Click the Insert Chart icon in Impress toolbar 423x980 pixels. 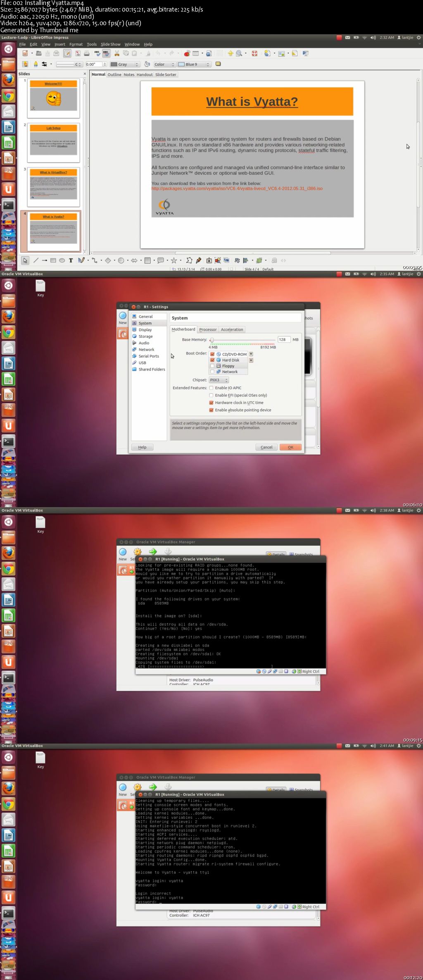point(187,53)
